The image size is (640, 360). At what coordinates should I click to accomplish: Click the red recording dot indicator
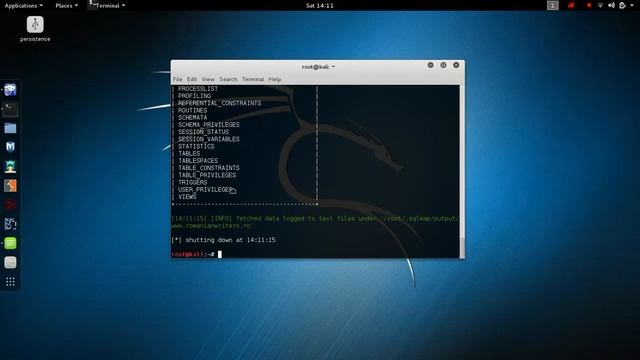[x=589, y=5]
